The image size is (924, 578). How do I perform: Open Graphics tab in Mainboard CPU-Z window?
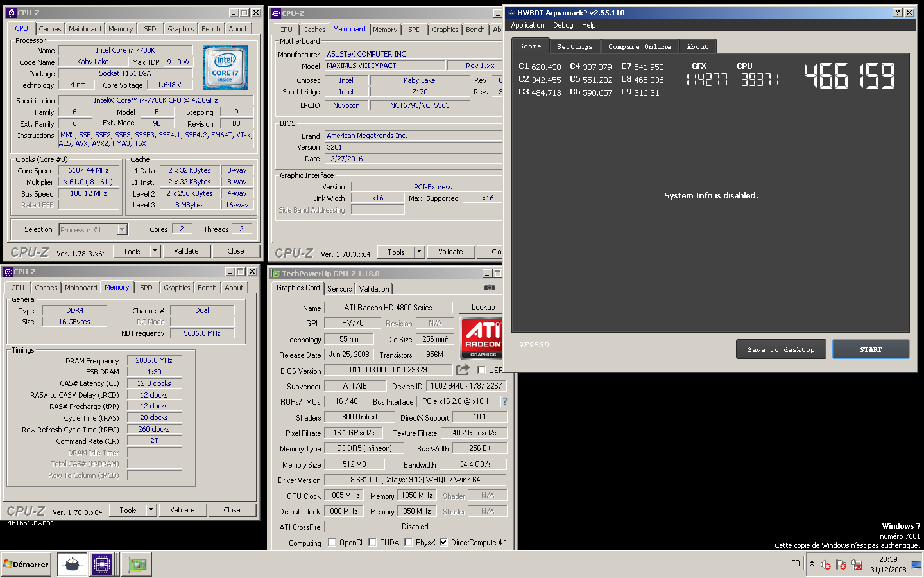click(x=445, y=30)
